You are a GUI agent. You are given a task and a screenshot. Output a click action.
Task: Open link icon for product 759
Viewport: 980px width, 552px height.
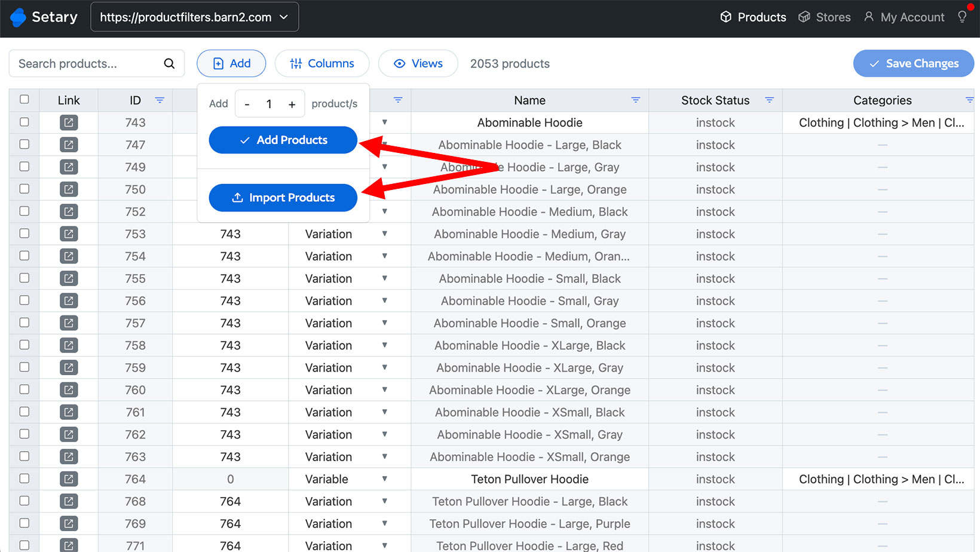(x=69, y=368)
